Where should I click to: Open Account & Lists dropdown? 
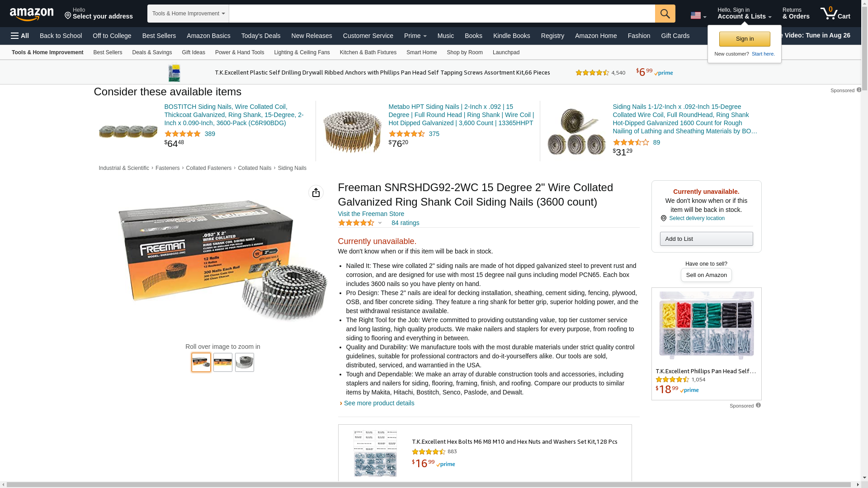point(744,14)
